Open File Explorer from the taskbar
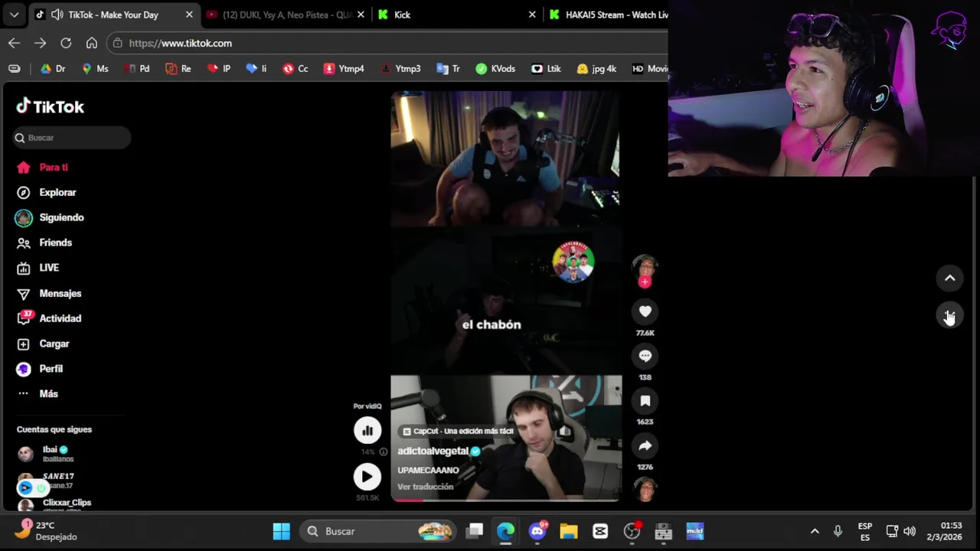This screenshot has height=551, width=980. click(x=568, y=531)
